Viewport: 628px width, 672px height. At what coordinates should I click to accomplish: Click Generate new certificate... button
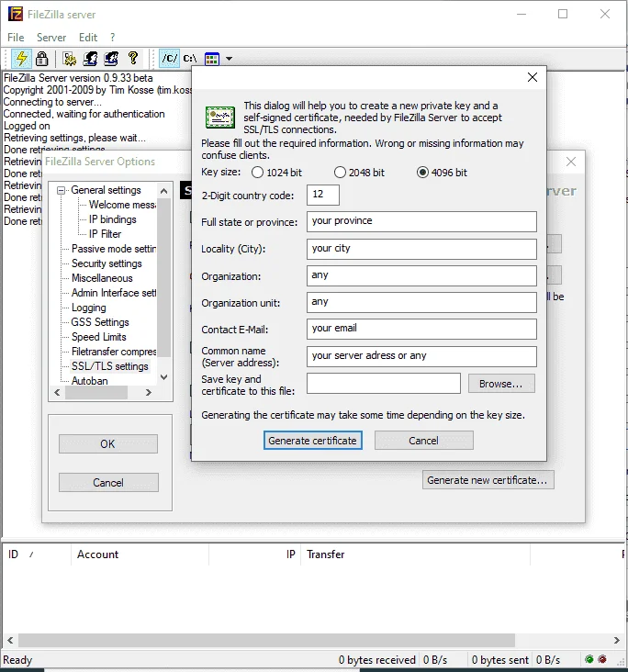[x=488, y=480]
